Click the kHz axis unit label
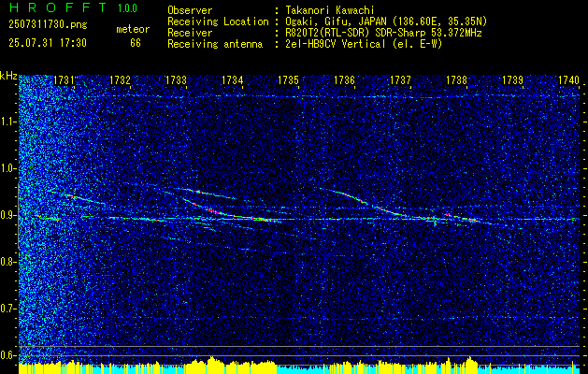This screenshot has height=374, width=588. 8,76
